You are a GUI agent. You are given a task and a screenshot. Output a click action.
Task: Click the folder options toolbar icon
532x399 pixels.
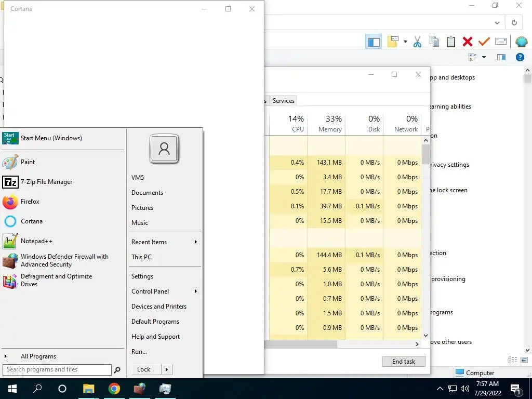(x=393, y=42)
